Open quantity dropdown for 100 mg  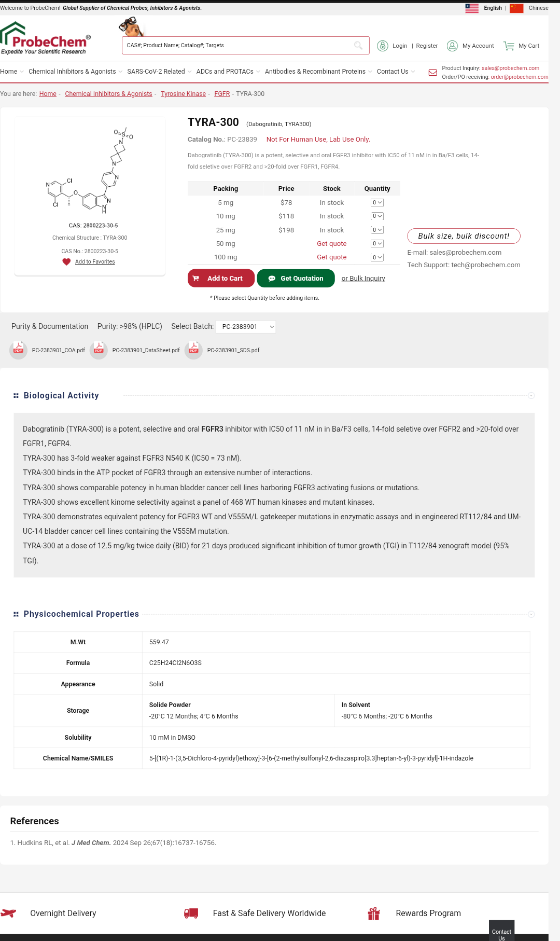coord(377,257)
